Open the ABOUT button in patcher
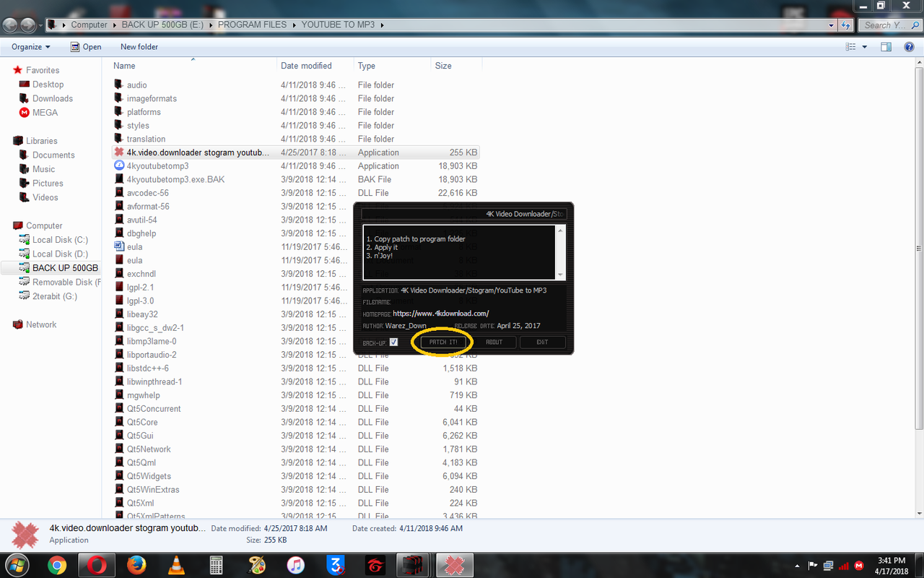Image resolution: width=924 pixels, height=578 pixels. coord(494,342)
